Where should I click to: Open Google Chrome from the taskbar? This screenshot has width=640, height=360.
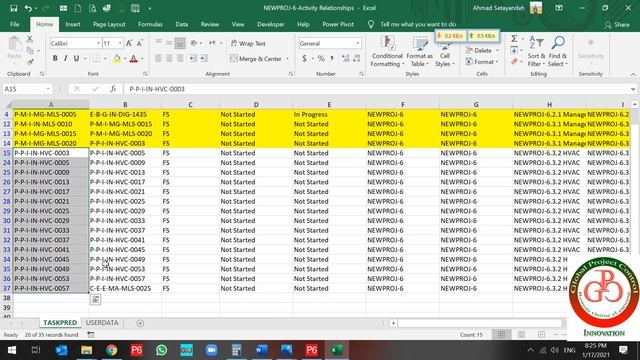pos(111,350)
